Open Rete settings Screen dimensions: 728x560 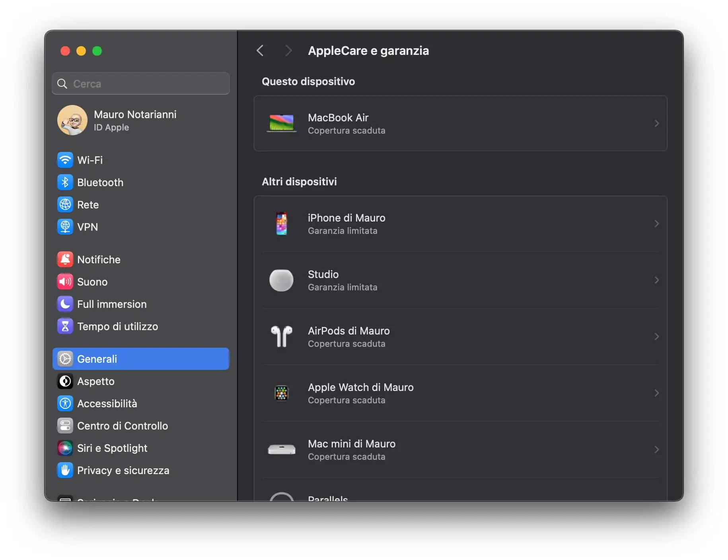88,204
